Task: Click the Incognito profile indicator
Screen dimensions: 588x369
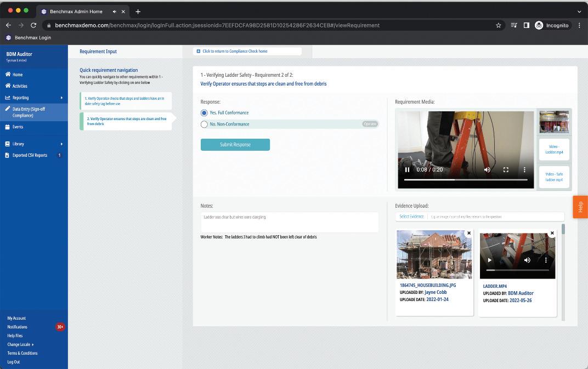Action: pyautogui.click(x=552, y=26)
